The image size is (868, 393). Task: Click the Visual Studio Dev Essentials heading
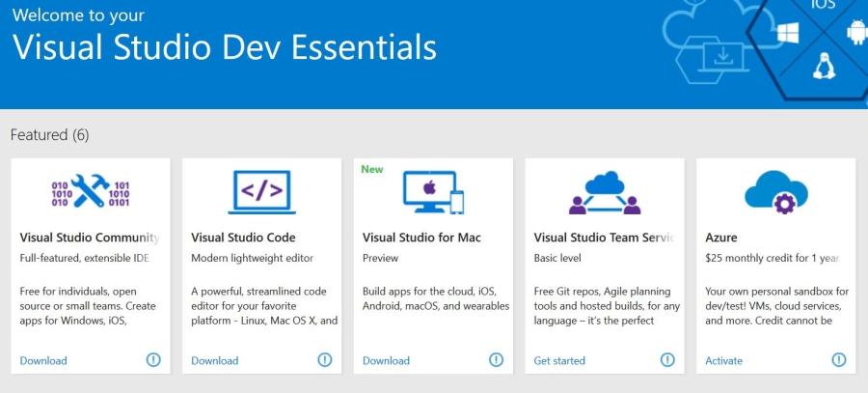point(224,48)
